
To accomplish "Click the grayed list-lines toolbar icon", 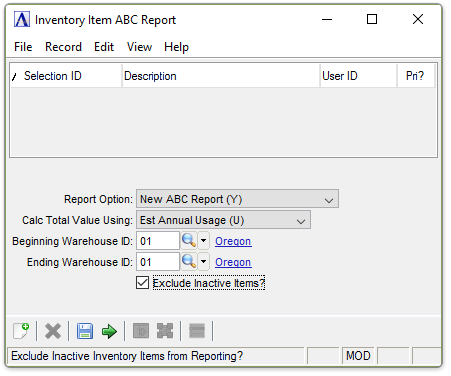I will 197,331.
